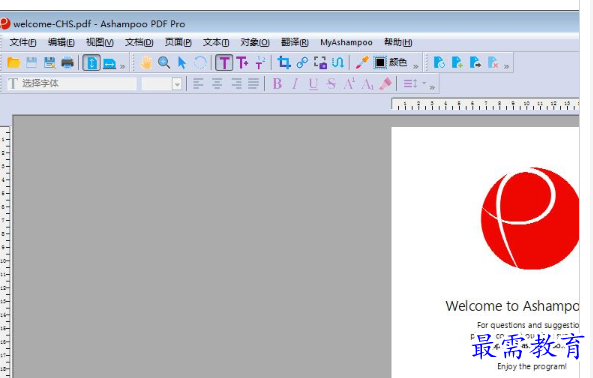Image resolution: width=593 pixels, height=378 pixels.
Task: Expand view toolbar overflow chevron
Action: pyautogui.click(x=123, y=67)
